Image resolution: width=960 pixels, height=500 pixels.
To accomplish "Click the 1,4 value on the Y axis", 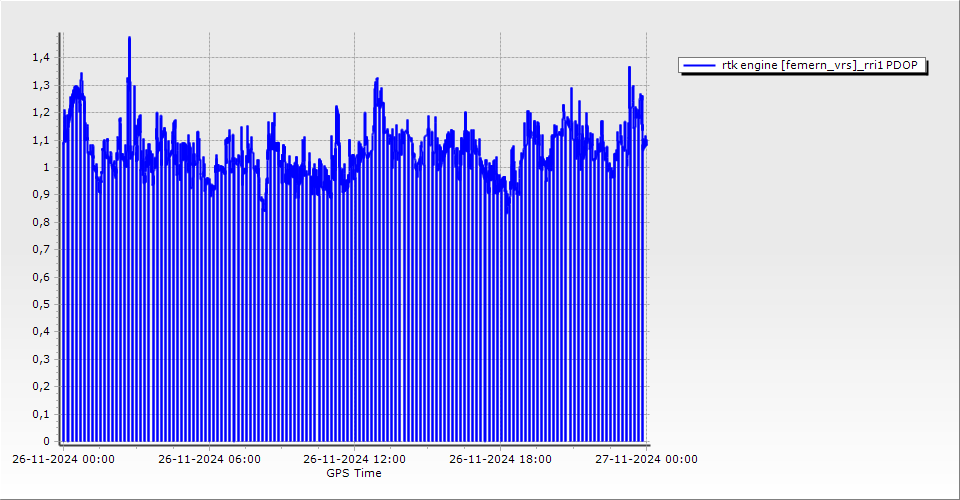I will click(x=39, y=58).
